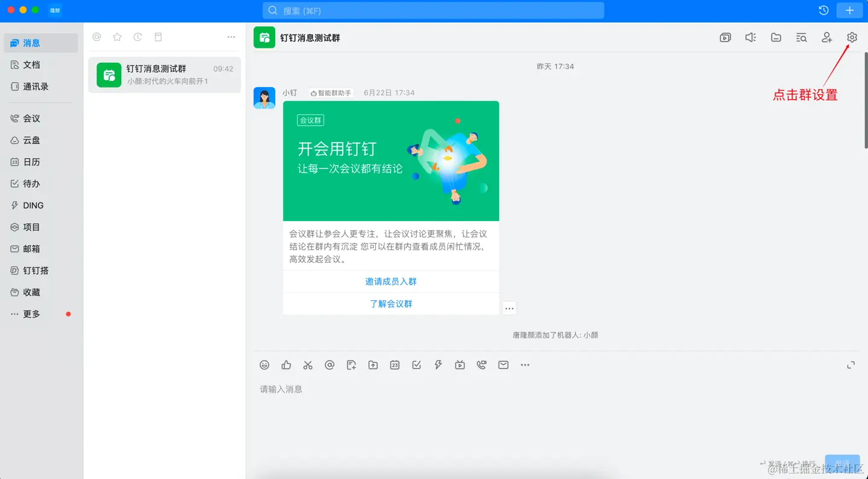Image resolution: width=868 pixels, height=479 pixels.
Task: Focus the 请输入消息 message input
Action: pos(555,417)
